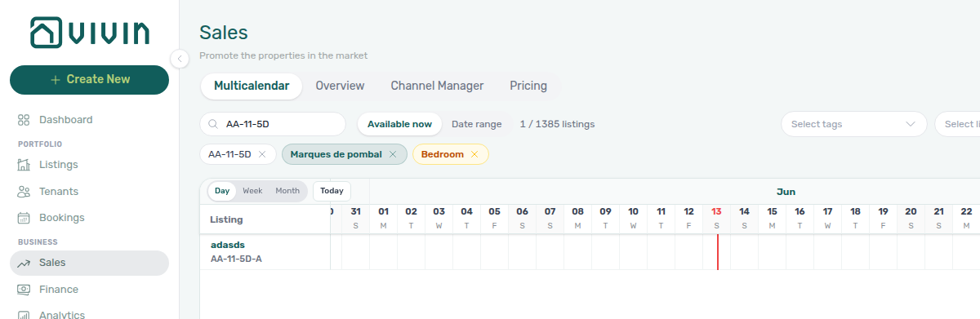Click the Listings building icon
980x319 pixels.
(x=24, y=165)
